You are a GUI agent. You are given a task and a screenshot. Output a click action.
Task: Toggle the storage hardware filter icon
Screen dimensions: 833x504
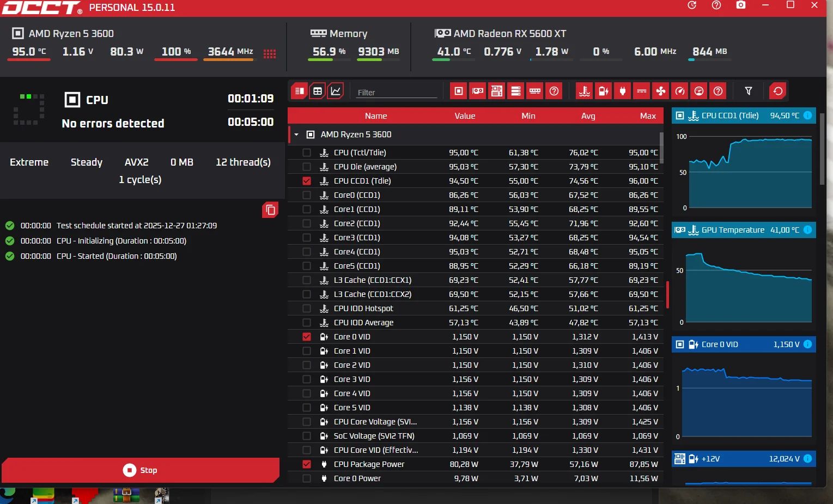tap(516, 91)
